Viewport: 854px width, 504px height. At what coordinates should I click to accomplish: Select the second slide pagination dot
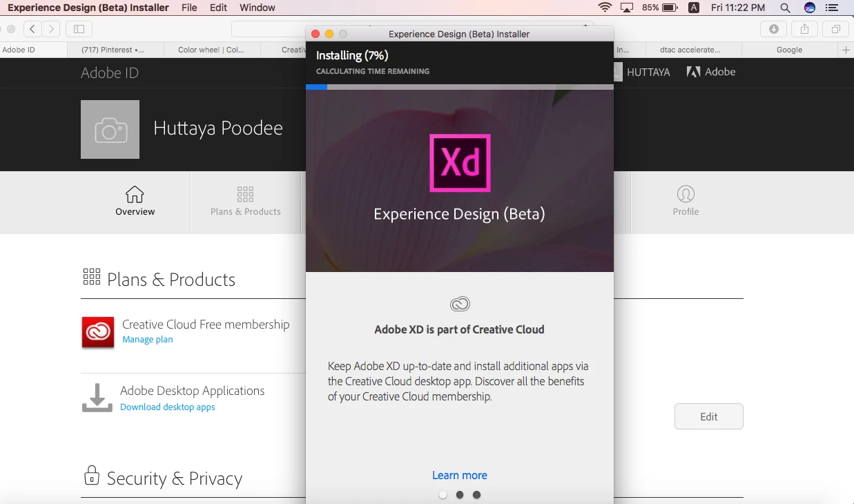pyautogui.click(x=460, y=494)
